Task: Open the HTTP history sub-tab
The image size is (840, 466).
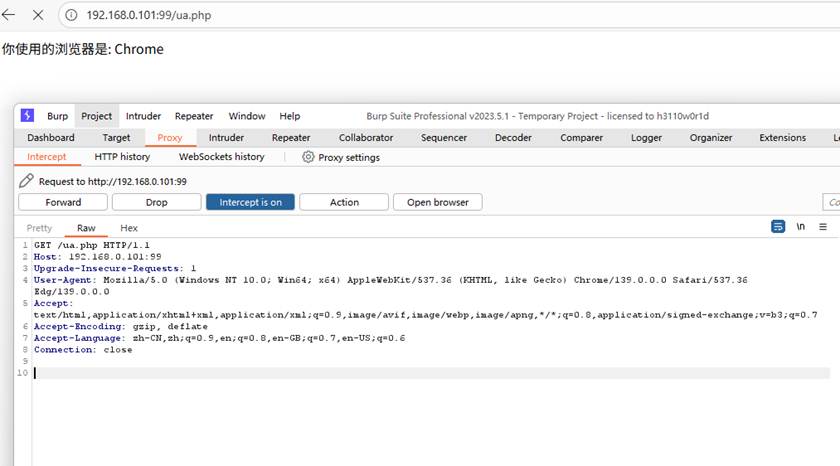Action: pos(122,157)
